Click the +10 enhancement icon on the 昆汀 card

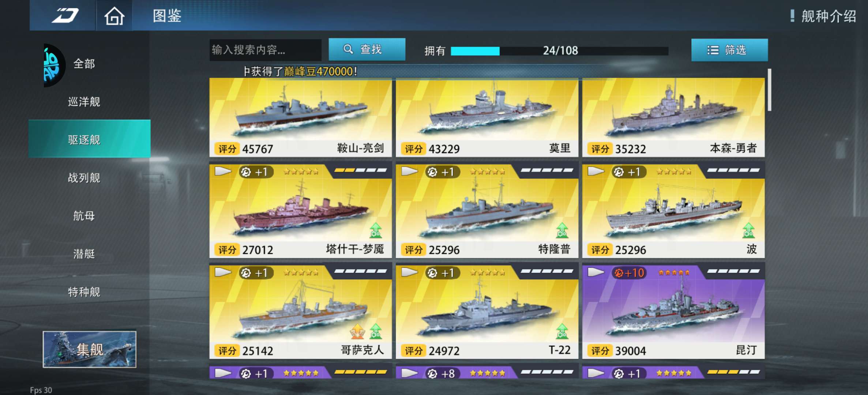(629, 272)
